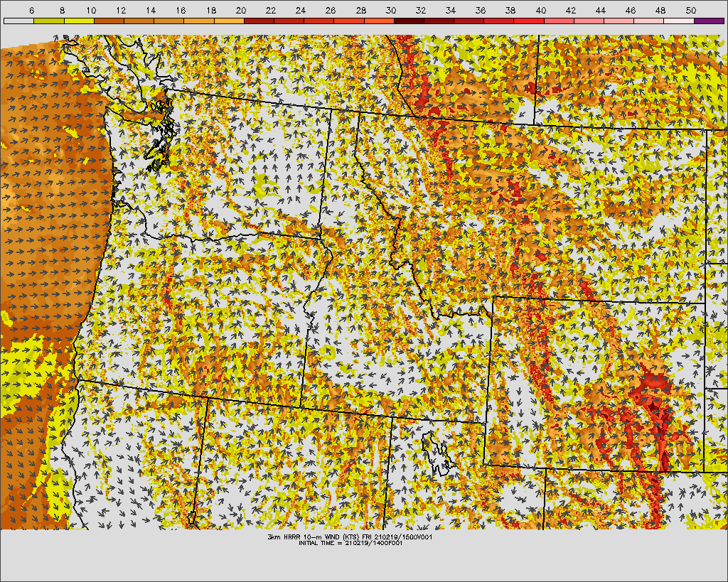Image resolution: width=728 pixels, height=582 pixels.
Task: Select the legend label "18"
Action: point(210,10)
